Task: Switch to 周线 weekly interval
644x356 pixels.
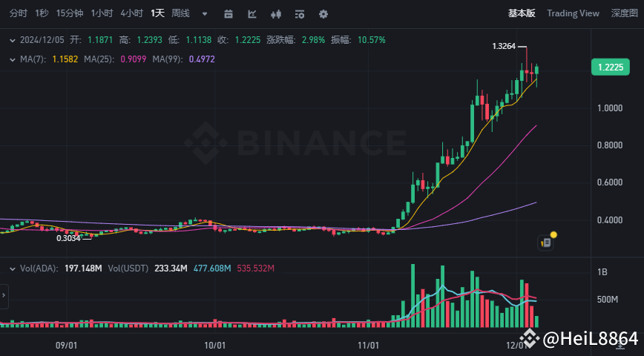Action: point(180,13)
